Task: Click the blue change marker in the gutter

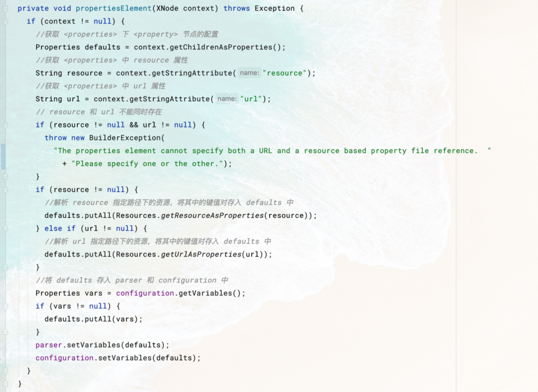Action: click(x=2, y=157)
